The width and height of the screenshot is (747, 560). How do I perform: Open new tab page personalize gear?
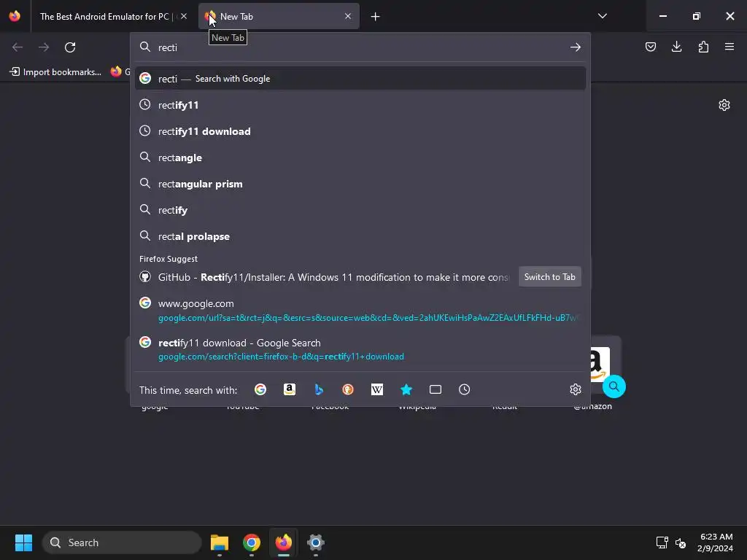click(x=724, y=105)
